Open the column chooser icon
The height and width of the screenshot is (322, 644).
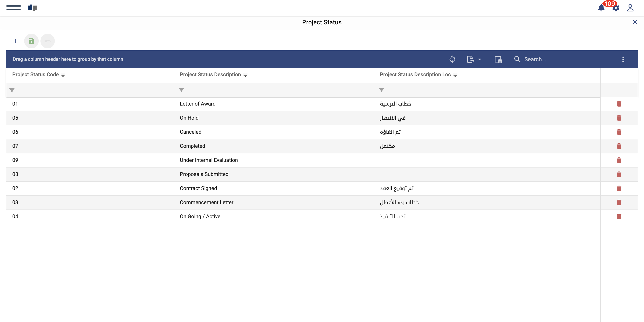[x=498, y=59]
